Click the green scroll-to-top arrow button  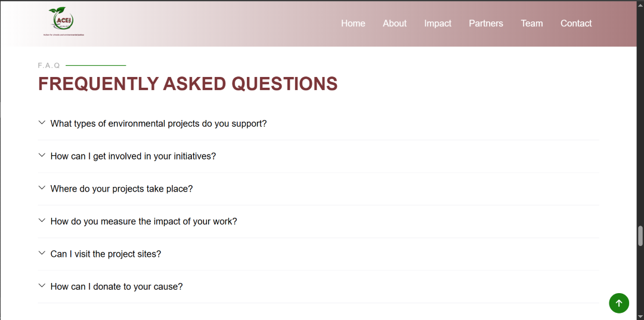pyautogui.click(x=618, y=303)
